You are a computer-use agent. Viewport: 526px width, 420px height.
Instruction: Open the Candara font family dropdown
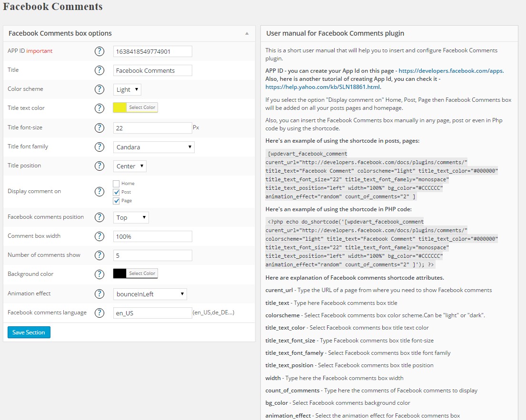(x=154, y=147)
